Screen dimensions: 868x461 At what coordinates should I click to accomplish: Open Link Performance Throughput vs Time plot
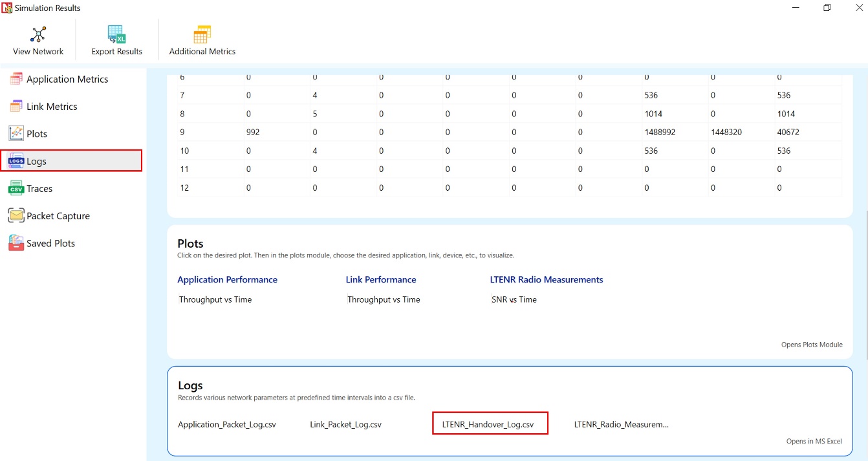pyautogui.click(x=384, y=300)
